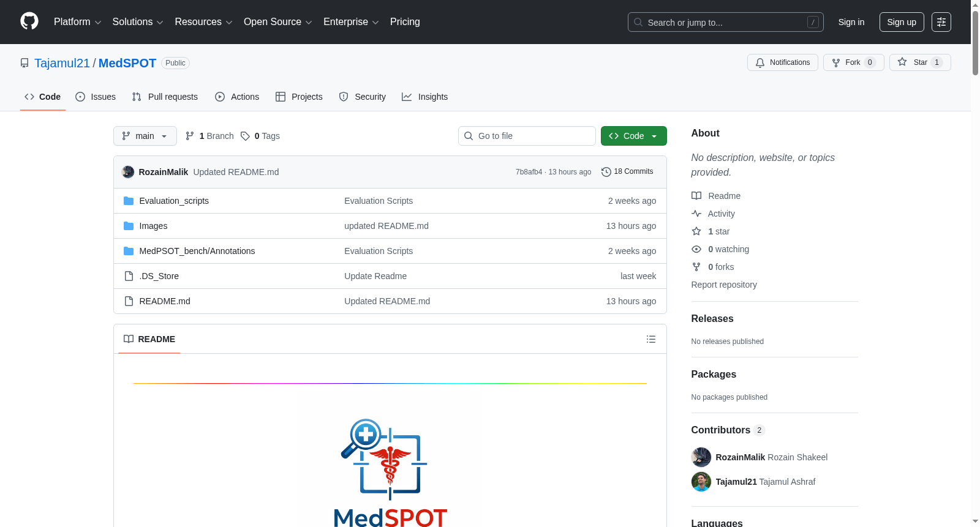Open the main branch selector dropdown
This screenshot has width=980, height=527.
[x=145, y=136]
